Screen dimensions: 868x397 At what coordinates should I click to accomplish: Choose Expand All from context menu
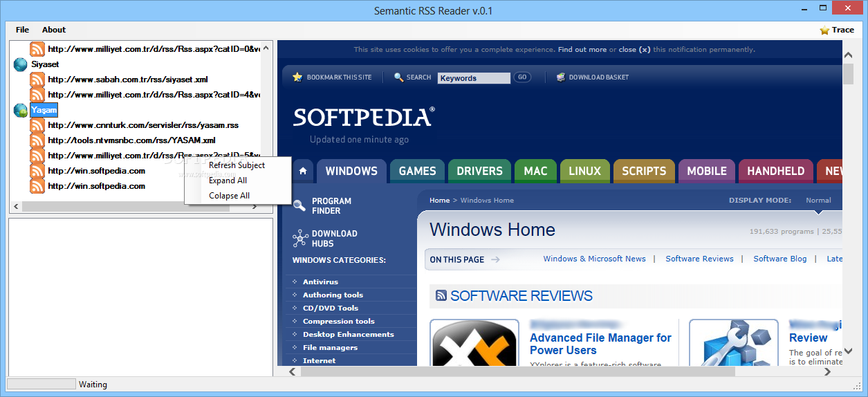pos(237,181)
